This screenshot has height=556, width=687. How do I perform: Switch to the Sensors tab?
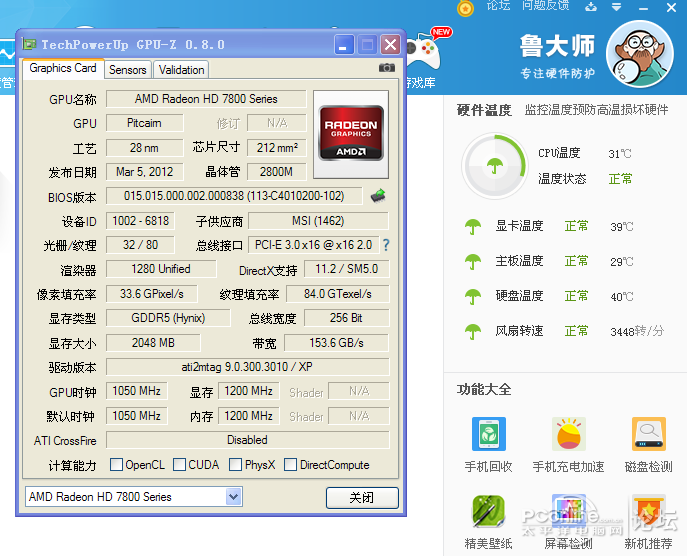pos(127,70)
